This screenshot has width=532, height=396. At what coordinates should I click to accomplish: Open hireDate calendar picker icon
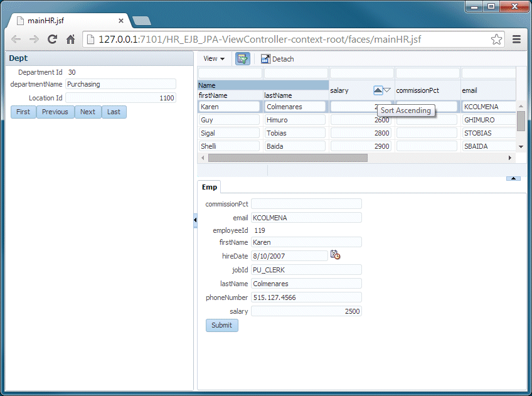[x=335, y=255]
